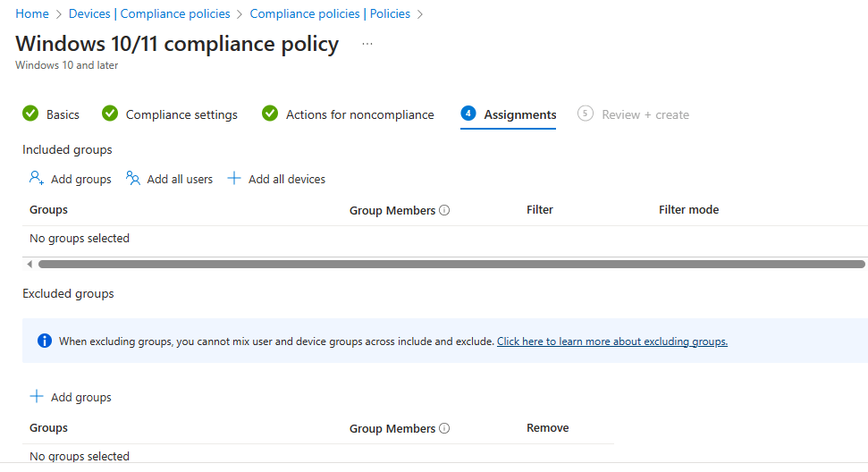Open Compliance policies | Policies breadcrumb
The image size is (868, 472).
pyautogui.click(x=330, y=13)
